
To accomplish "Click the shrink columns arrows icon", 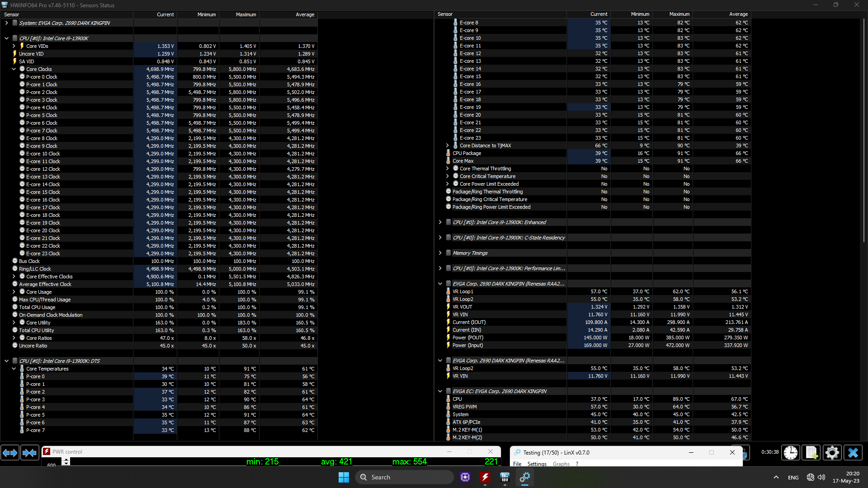I will click(30, 452).
